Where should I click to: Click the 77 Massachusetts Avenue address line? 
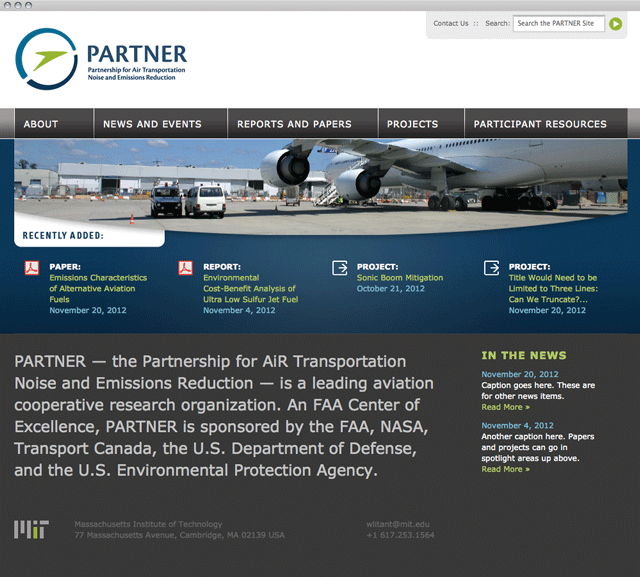(x=180, y=535)
